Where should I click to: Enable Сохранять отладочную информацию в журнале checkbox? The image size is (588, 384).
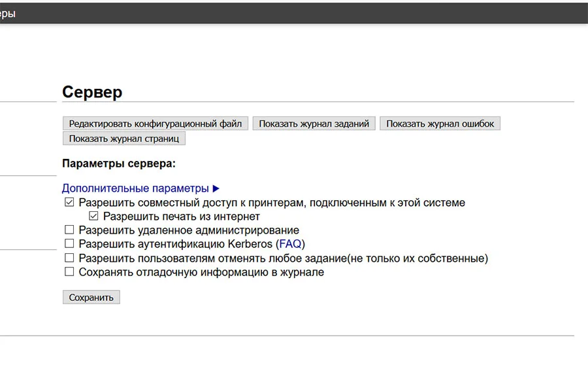click(69, 271)
